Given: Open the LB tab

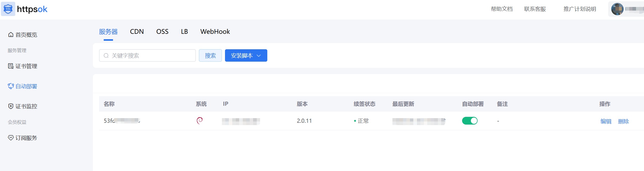Looking at the screenshot, I should pos(184,32).
